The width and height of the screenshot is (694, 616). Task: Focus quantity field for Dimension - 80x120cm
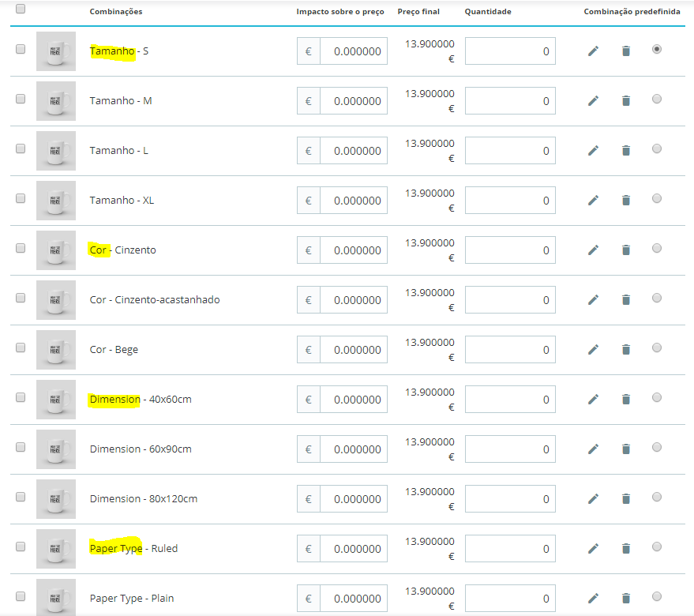point(510,499)
